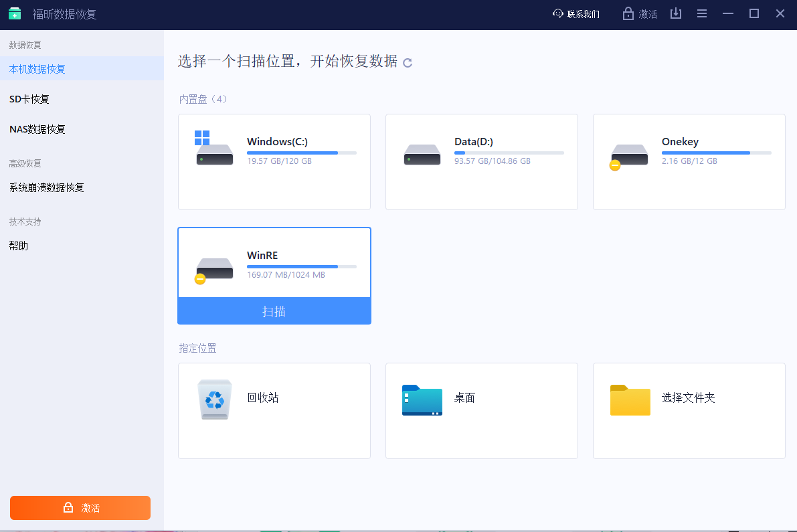Click the 指定位置 section label
This screenshot has height=532, width=797.
pos(197,348)
